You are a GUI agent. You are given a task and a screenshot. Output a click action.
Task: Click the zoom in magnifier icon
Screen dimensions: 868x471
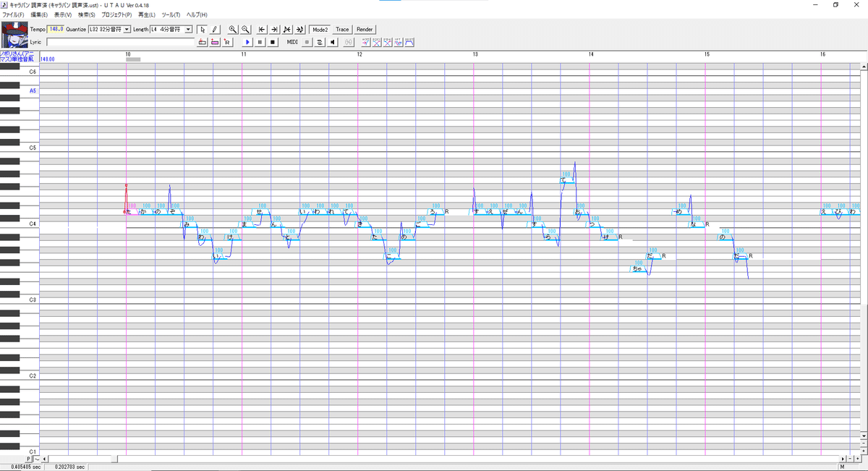point(232,30)
